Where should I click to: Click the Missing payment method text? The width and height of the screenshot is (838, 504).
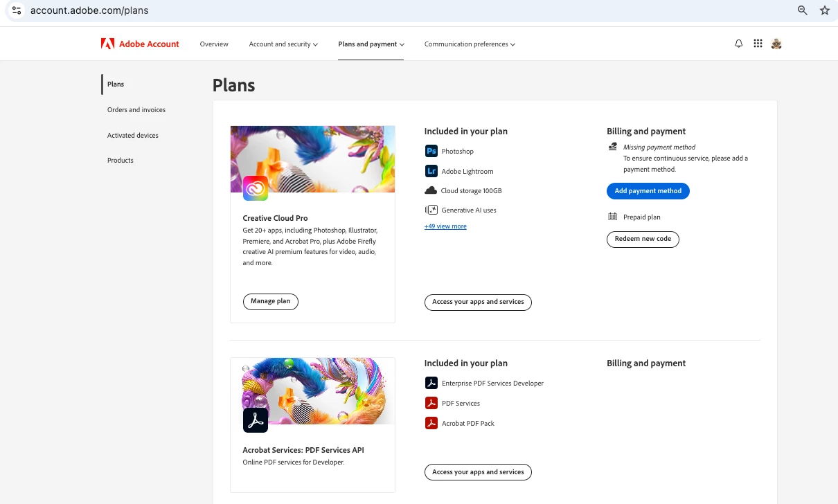[x=659, y=147]
